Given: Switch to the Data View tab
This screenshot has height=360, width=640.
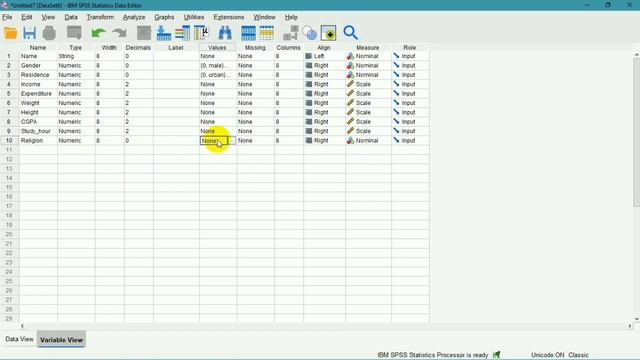Looking at the screenshot, I should 19,339.
